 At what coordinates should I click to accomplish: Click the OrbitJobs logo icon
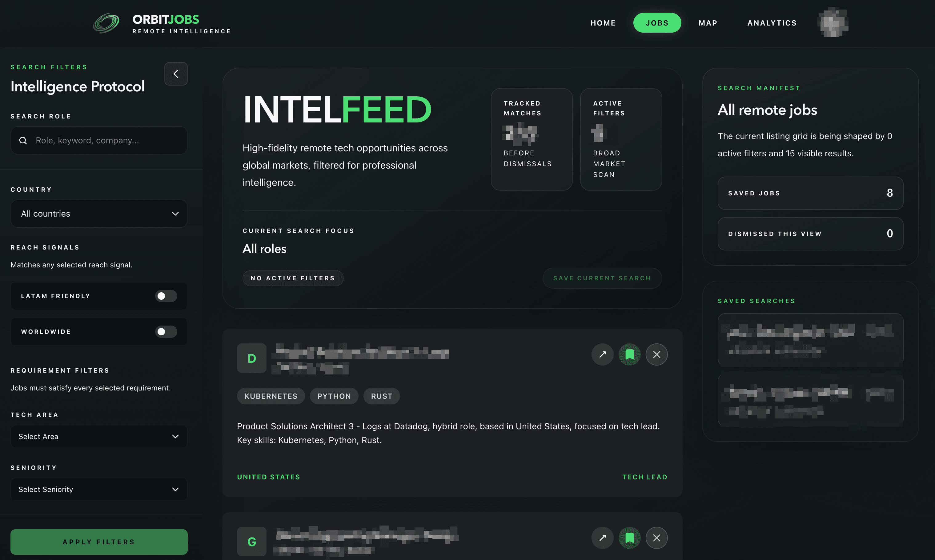coord(106,23)
